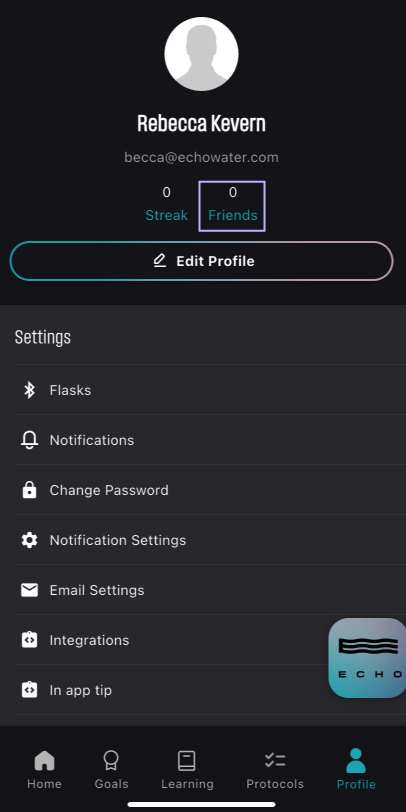This screenshot has width=406, height=812.
Task: Go to the Learning tab
Action: (187, 770)
